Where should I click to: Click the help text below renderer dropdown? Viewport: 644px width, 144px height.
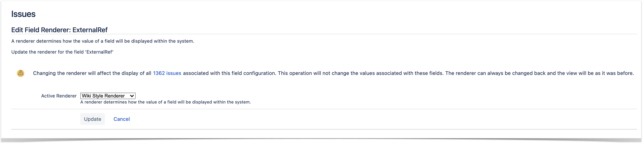pyautogui.click(x=165, y=102)
